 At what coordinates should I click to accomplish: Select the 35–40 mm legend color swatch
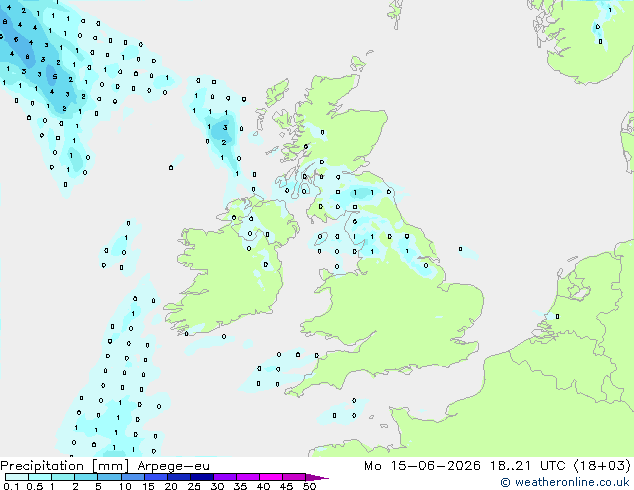(x=248, y=477)
